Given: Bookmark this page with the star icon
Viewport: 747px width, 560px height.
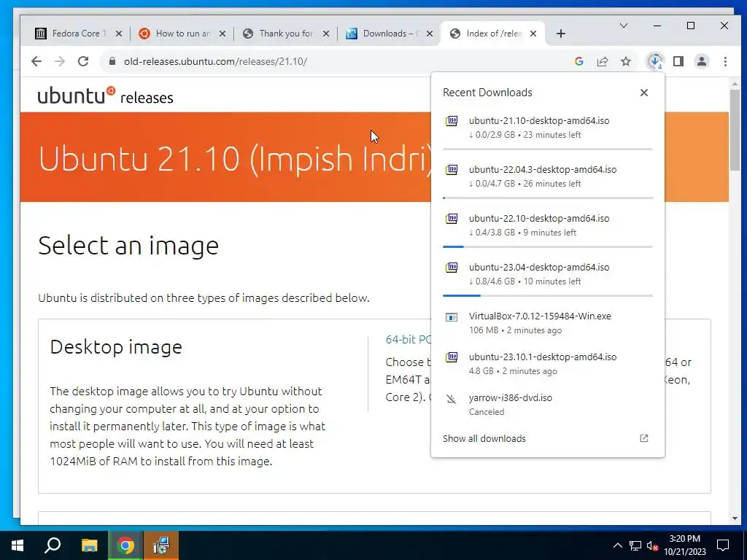Looking at the screenshot, I should [x=626, y=61].
